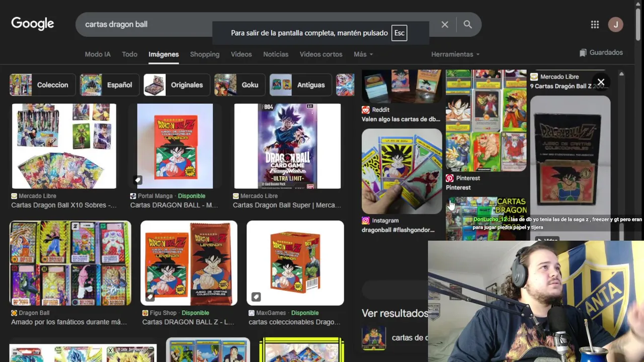Click product tag icon on MaxGames image
This screenshot has height=362, width=644.
coord(256,297)
